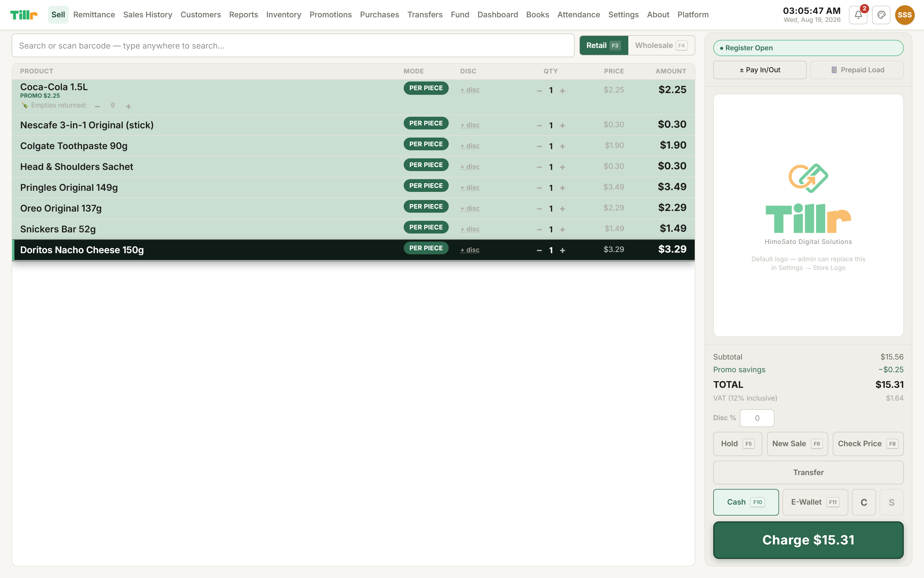Switch to Wholesale pricing mode
This screenshot has width=924, height=578.
[661, 45]
